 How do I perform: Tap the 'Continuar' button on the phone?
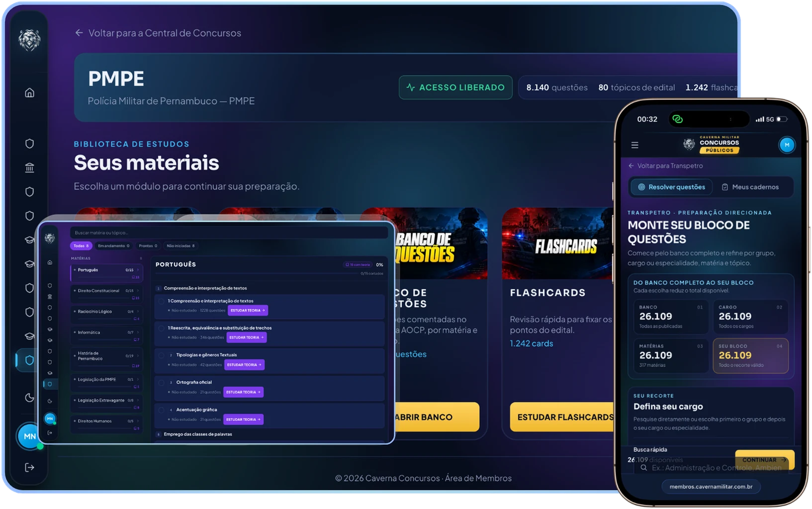764,460
